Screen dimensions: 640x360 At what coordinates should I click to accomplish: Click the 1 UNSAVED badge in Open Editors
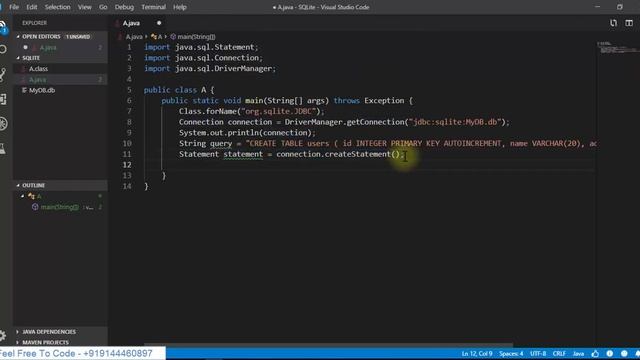coord(78,37)
